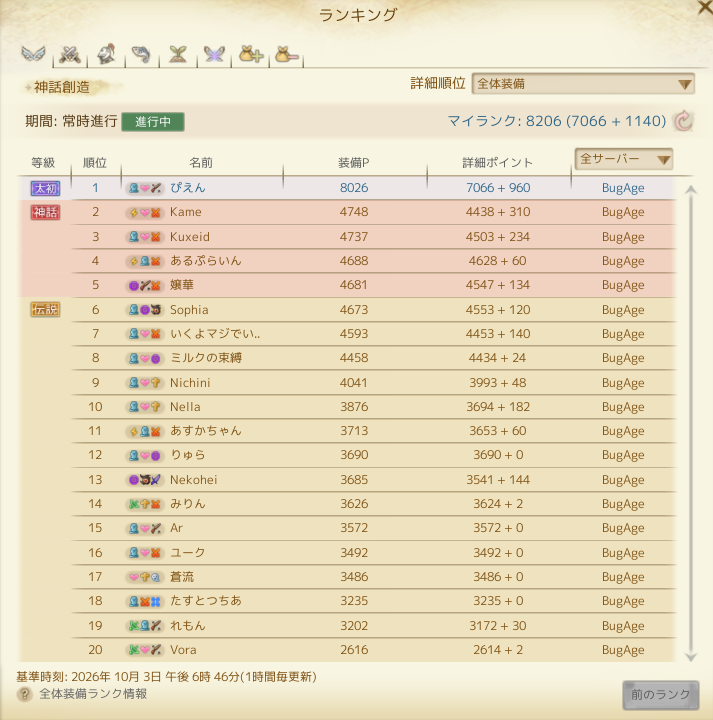This screenshot has width=713, height=720.
Task: Click equipment points 8026 for ぴえん
Action: [354, 187]
